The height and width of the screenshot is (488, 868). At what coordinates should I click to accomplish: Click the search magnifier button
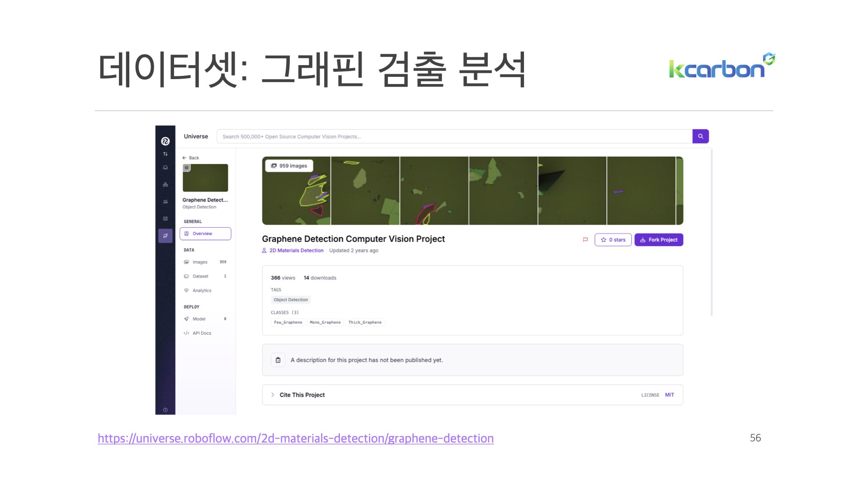click(x=700, y=136)
